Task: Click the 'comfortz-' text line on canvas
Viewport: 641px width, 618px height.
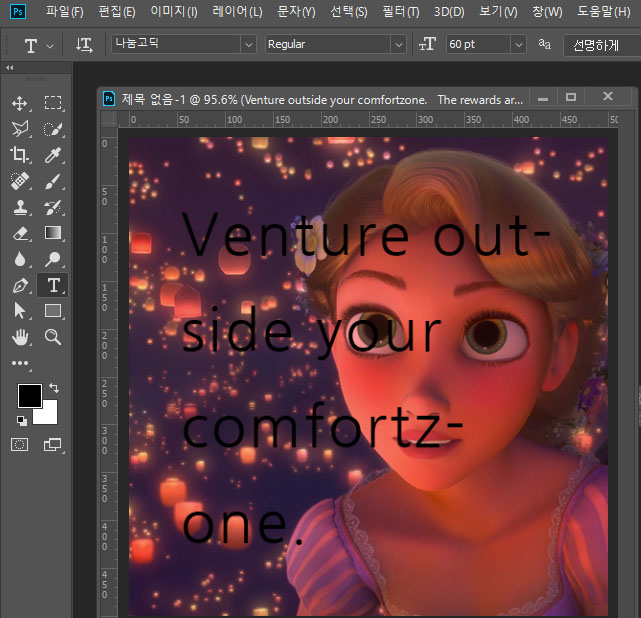Action: [322, 425]
